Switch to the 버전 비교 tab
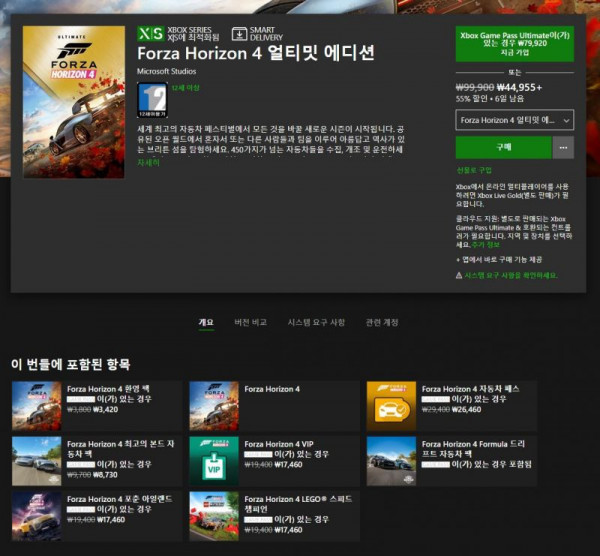The image size is (600, 556). click(x=250, y=322)
